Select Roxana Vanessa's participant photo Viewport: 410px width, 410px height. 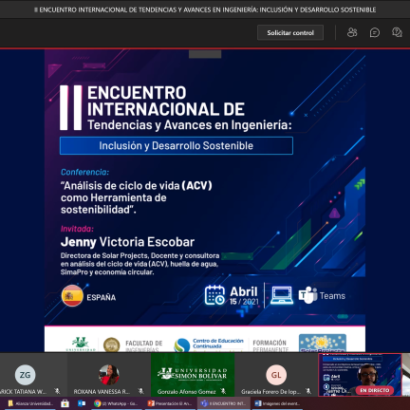pos(109,375)
